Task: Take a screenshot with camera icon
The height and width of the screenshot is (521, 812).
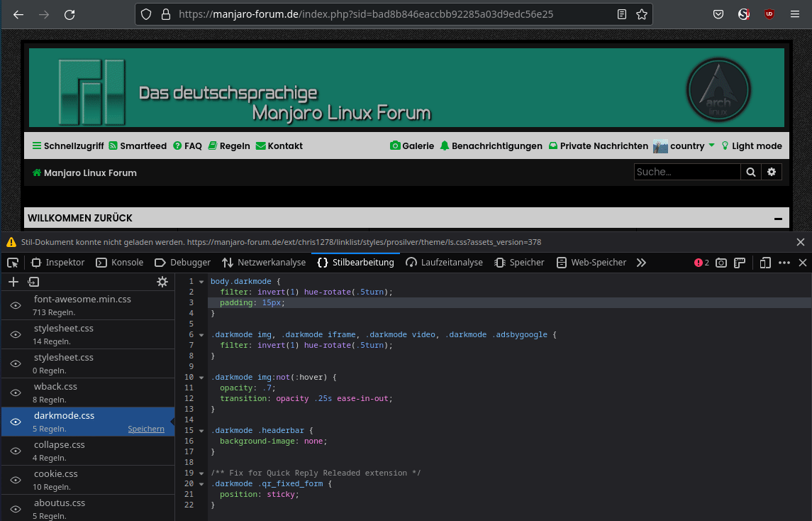Action: tap(721, 263)
